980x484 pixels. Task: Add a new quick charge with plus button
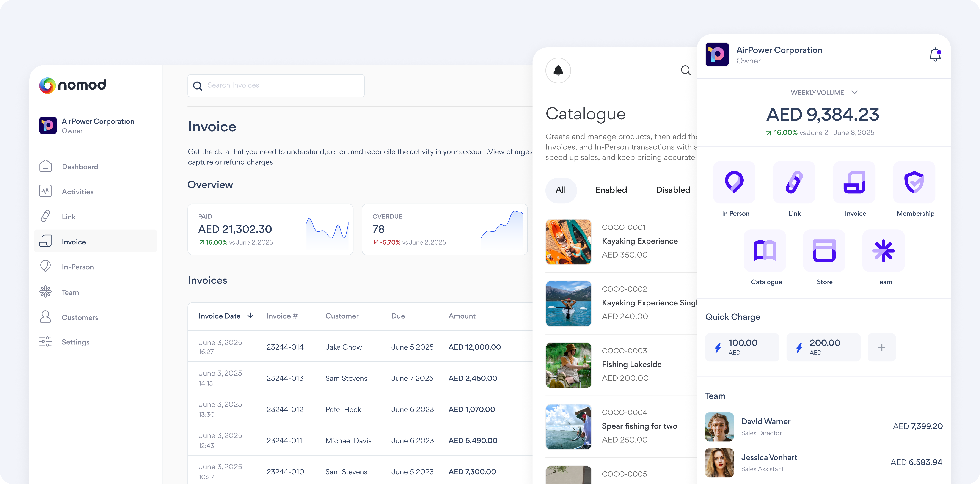click(x=881, y=347)
